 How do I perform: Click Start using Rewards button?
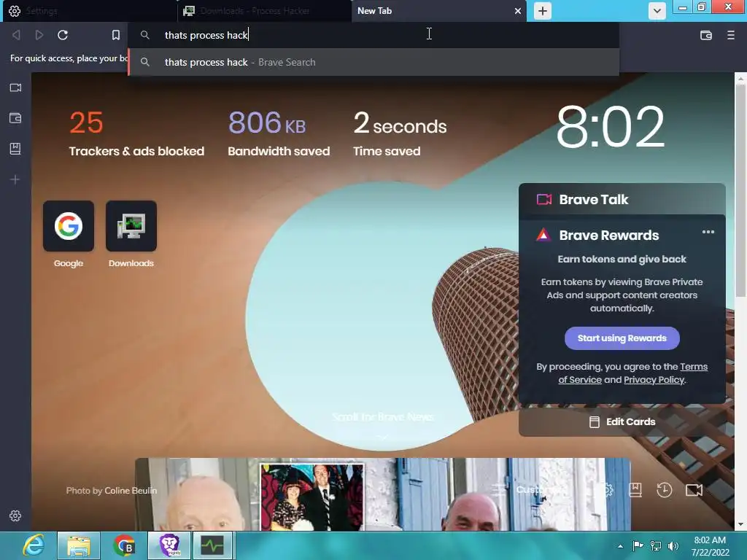pyautogui.click(x=622, y=338)
